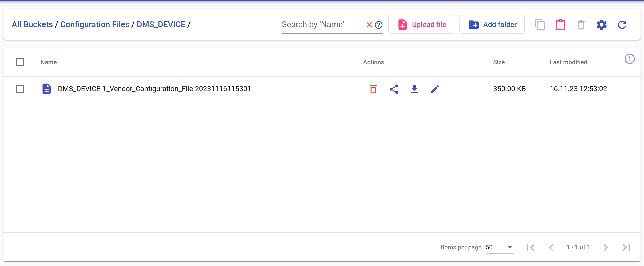
Task: Navigate to All Buckets
Action: pyautogui.click(x=32, y=24)
